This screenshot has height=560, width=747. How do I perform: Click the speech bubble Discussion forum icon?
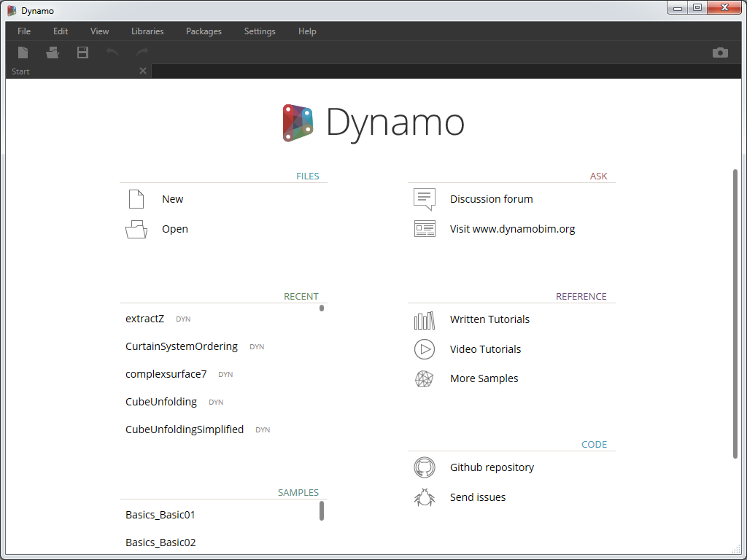[x=425, y=199]
